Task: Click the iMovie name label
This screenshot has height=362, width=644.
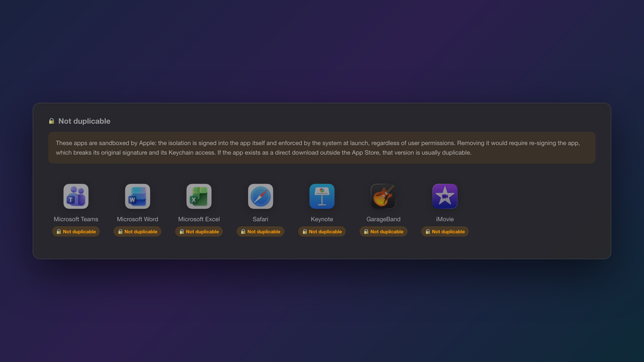Action: click(x=445, y=219)
